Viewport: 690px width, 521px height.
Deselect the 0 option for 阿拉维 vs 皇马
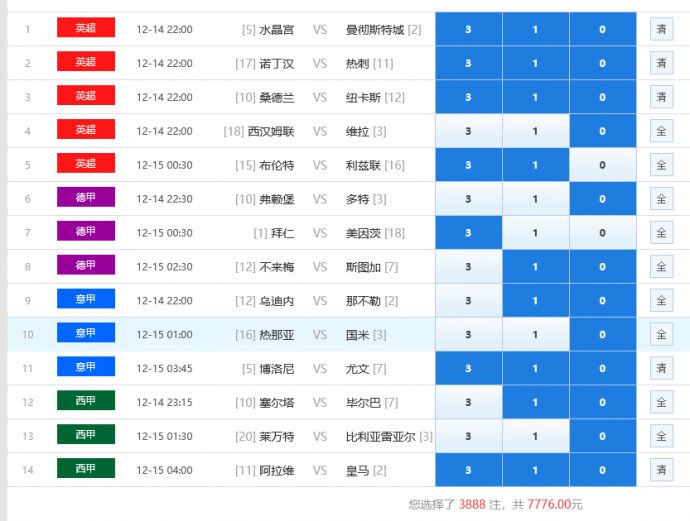pos(602,470)
